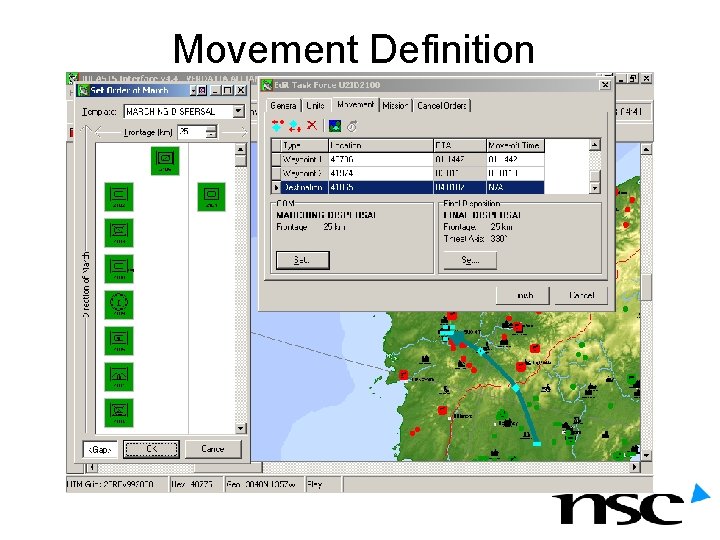Click the Type column header
The width and height of the screenshot is (720, 540).
[304, 146]
